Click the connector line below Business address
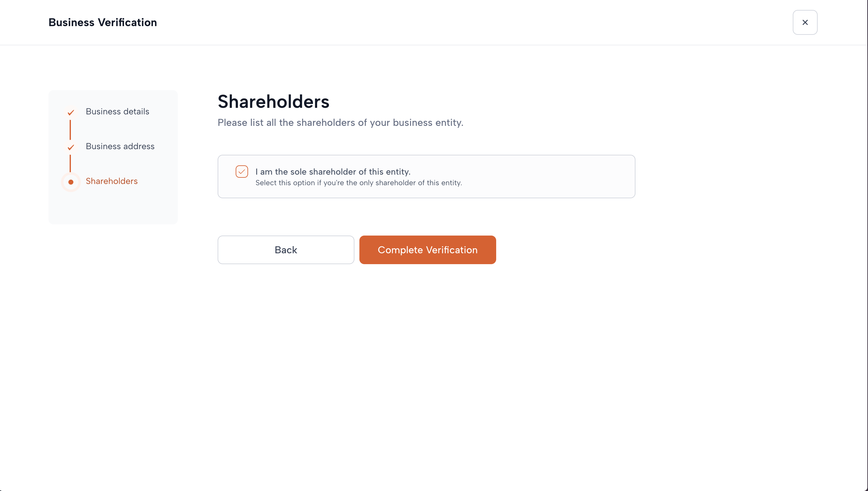Viewport: 868px width, 491px height. click(x=70, y=163)
